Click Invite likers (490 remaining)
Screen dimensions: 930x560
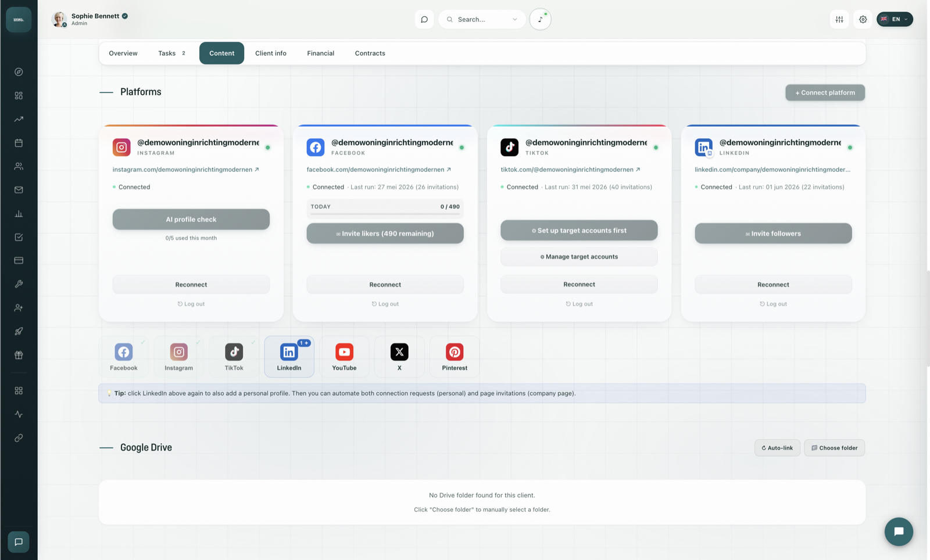pos(385,234)
